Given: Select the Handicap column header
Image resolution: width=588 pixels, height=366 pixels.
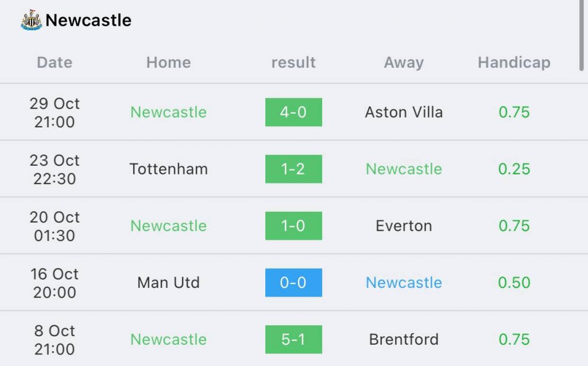Looking at the screenshot, I should (514, 62).
